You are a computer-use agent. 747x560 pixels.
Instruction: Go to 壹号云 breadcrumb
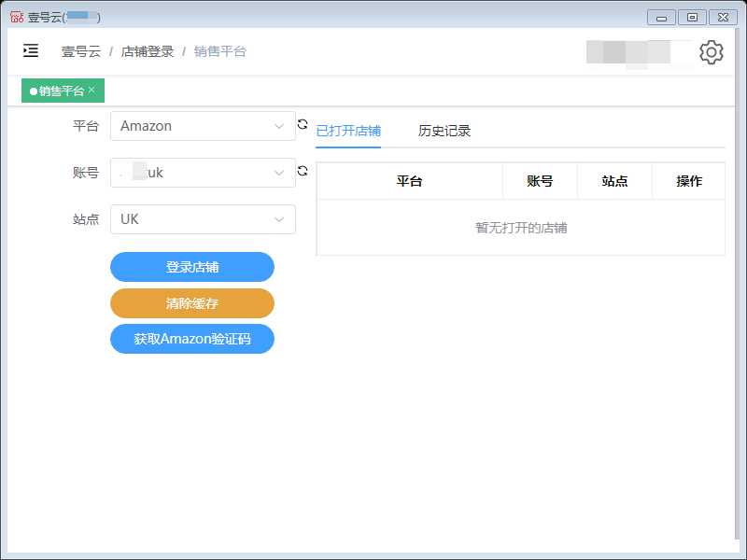pyautogui.click(x=81, y=51)
